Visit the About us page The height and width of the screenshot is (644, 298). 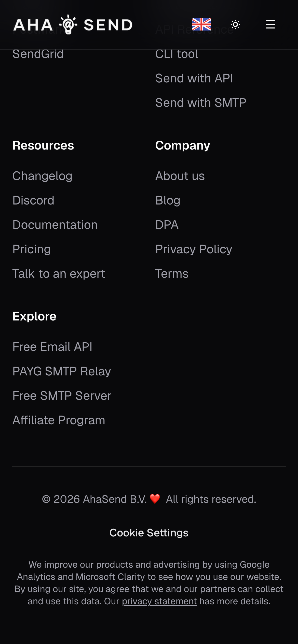click(180, 176)
